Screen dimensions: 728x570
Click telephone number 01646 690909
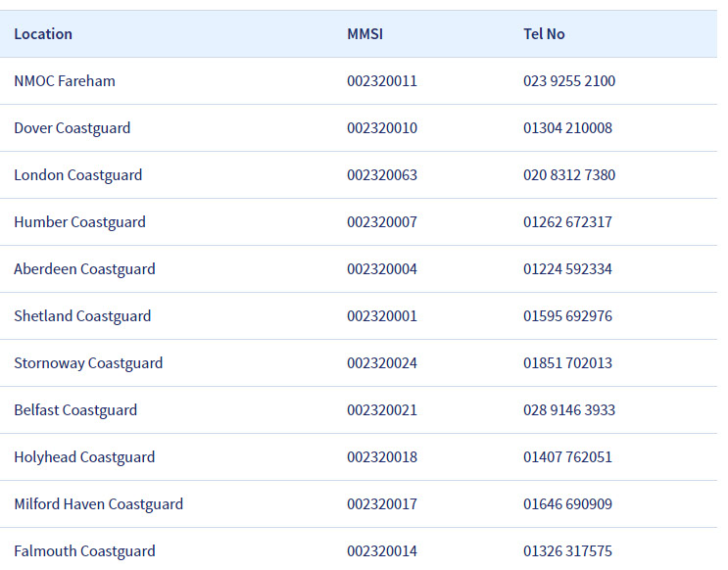click(567, 504)
